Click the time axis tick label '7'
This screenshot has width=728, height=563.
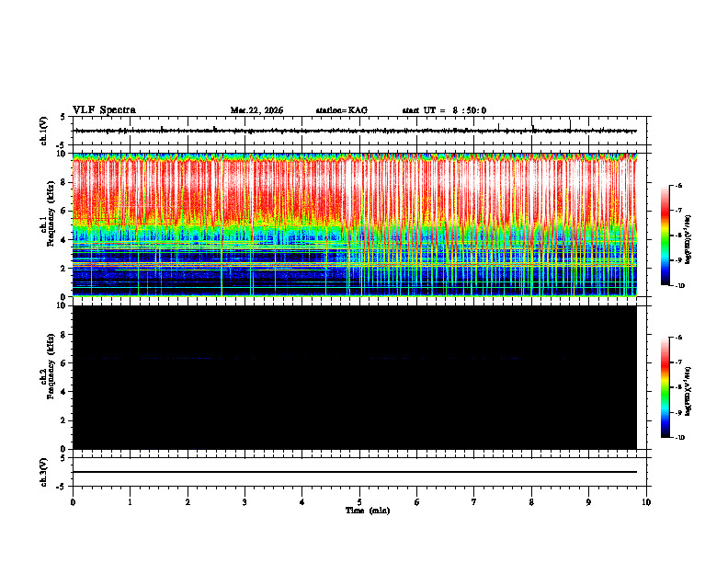coord(474,502)
